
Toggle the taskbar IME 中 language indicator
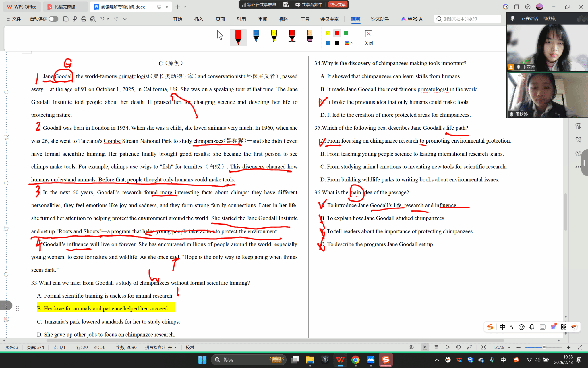(x=503, y=360)
